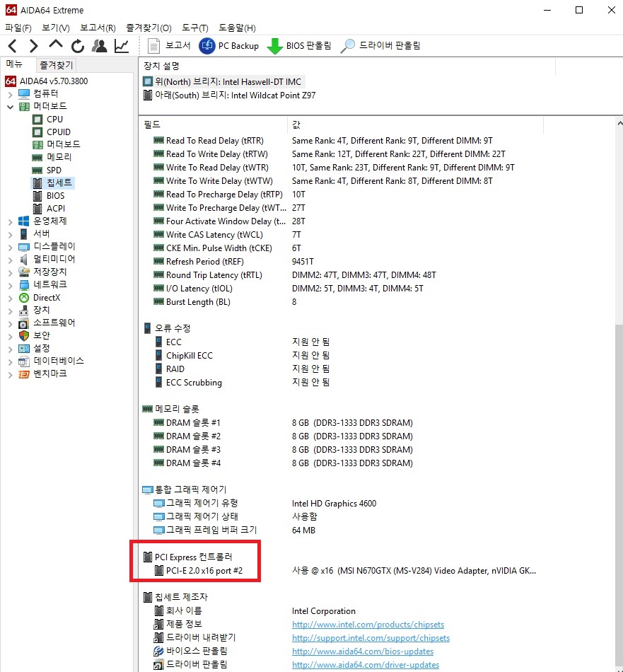
Task: Click the Back navigation arrow
Action: point(13,46)
